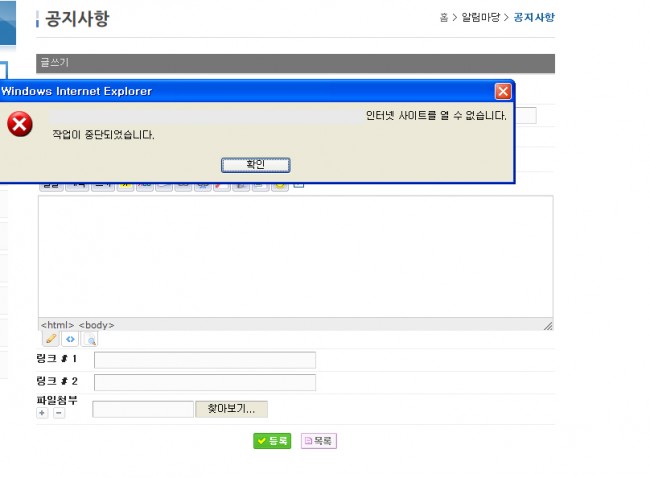Click the <body> tag in the editor path bar
The image size is (650, 478).
click(96, 325)
